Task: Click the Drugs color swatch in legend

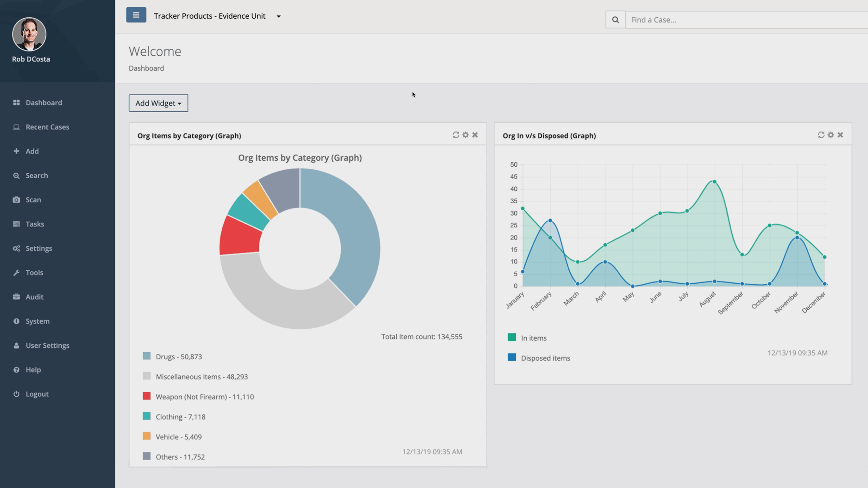Action: coord(146,356)
